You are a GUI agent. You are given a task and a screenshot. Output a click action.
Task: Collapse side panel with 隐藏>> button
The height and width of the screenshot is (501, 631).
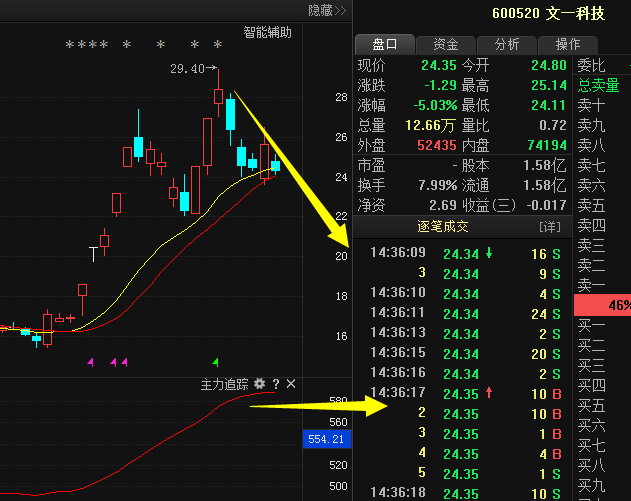click(x=327, y=10)
